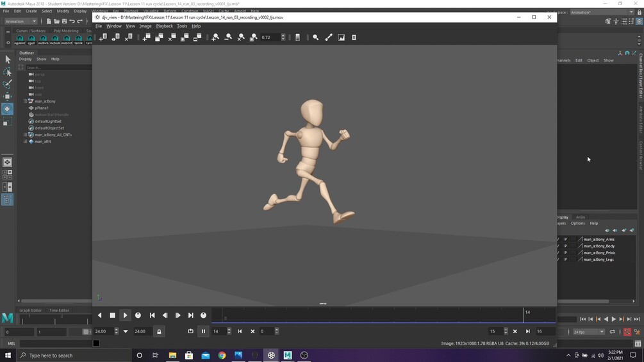Click reverse playback in djv_view
644x362 pixels.
(x=99, y=315)
